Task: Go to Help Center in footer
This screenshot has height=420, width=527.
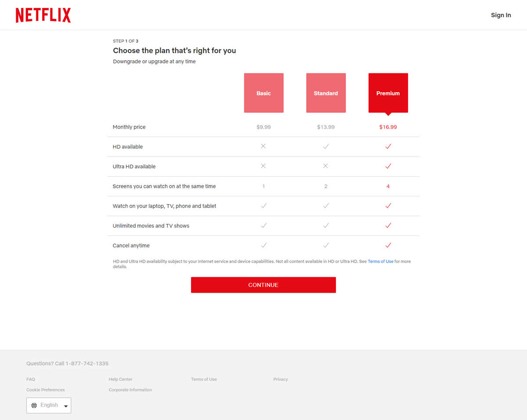Action: coord(120,379)
